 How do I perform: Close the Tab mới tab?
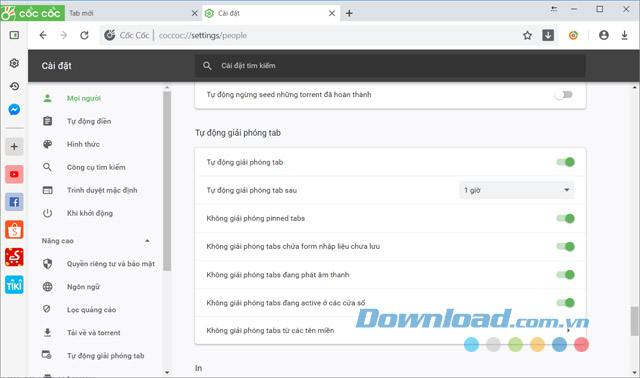(195, 13)
